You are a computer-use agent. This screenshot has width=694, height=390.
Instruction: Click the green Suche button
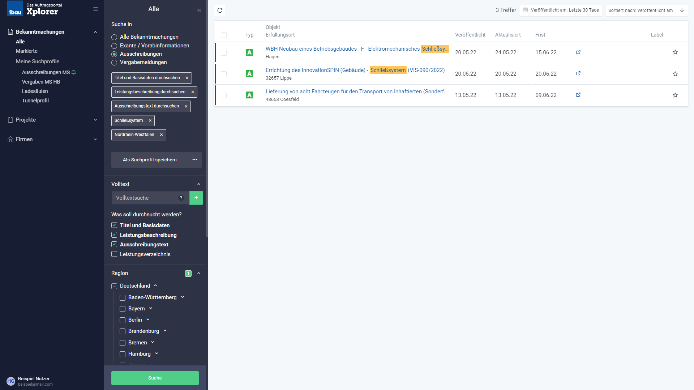[x=155, y=378]
